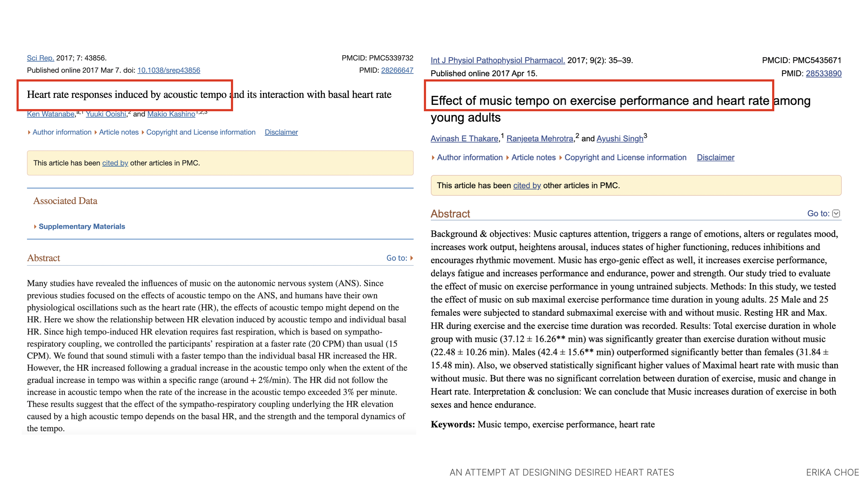Open author Ranjeeta Mehrotra link

click(x=539, y=139)
